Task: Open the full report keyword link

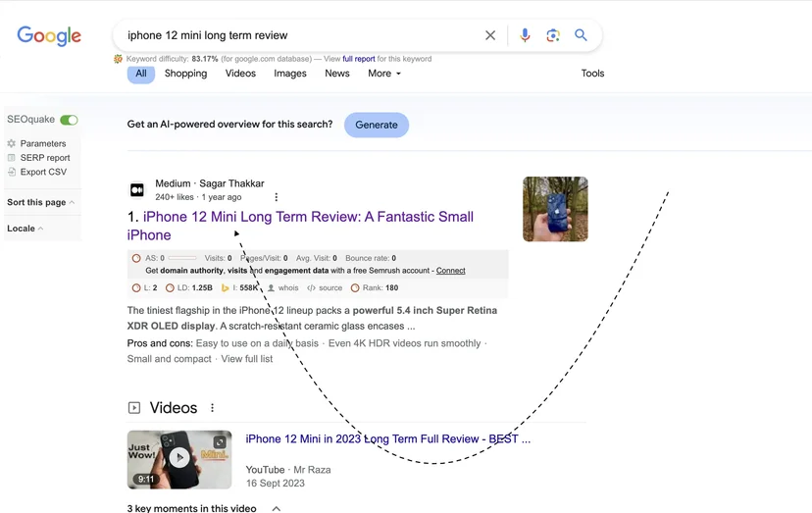Action: tap(359, 59)
